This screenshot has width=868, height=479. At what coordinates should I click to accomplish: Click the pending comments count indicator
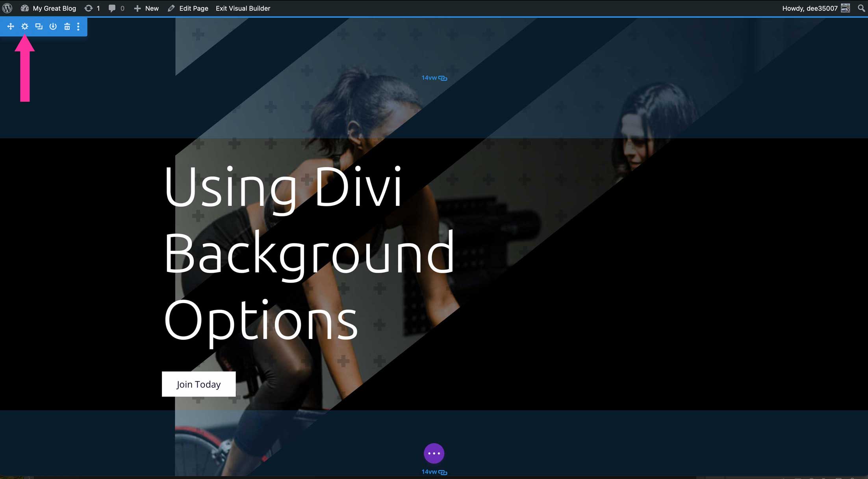(x=117, y=8)
